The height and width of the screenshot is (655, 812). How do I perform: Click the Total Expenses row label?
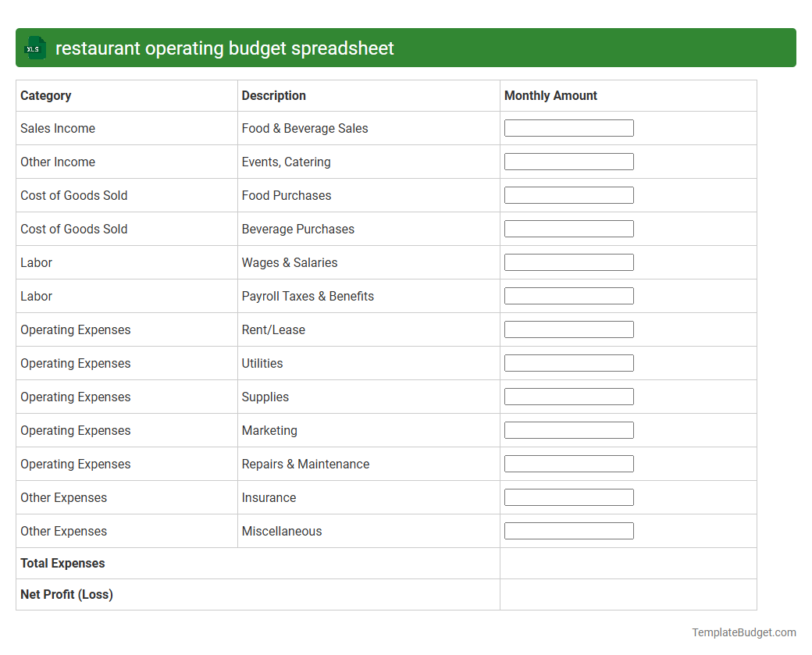coord(62,563)
